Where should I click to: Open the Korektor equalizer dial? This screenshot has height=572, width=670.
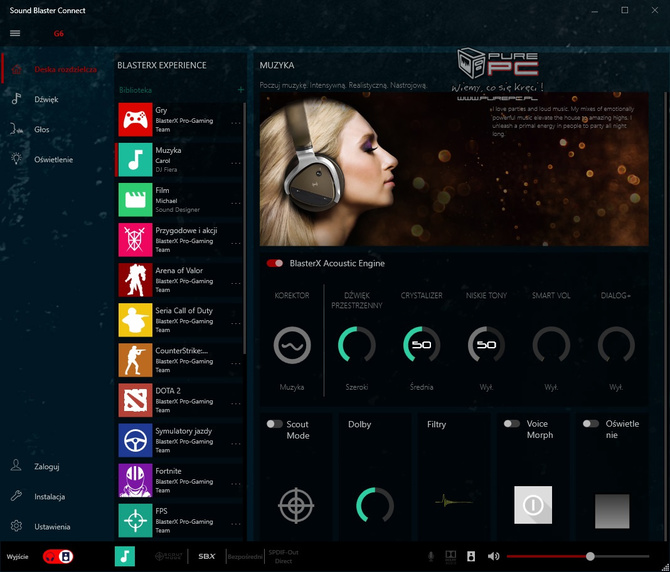(292, 345)
